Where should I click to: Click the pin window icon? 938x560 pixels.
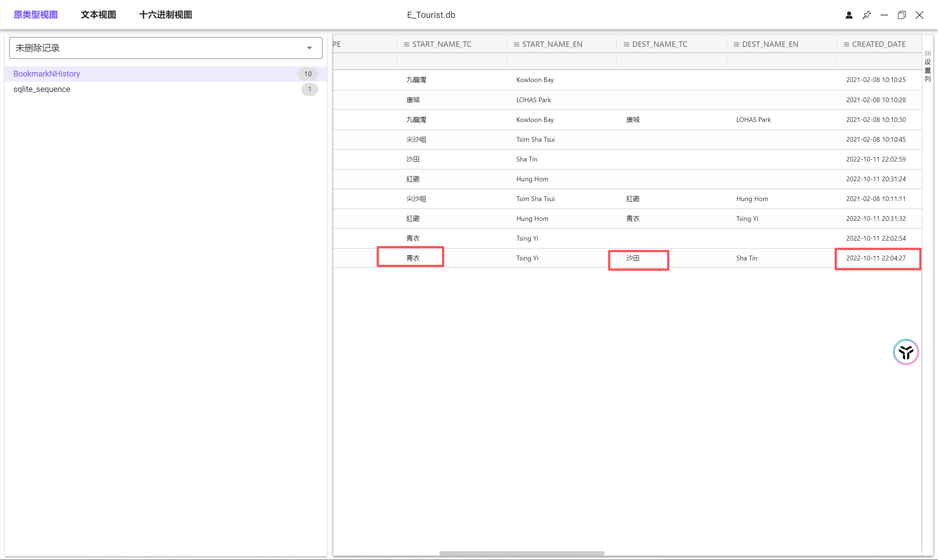coord(866,15)
